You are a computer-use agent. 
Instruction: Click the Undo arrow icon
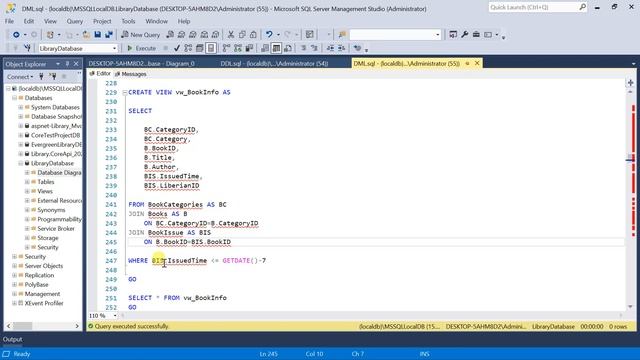click(x=269, y=35)
